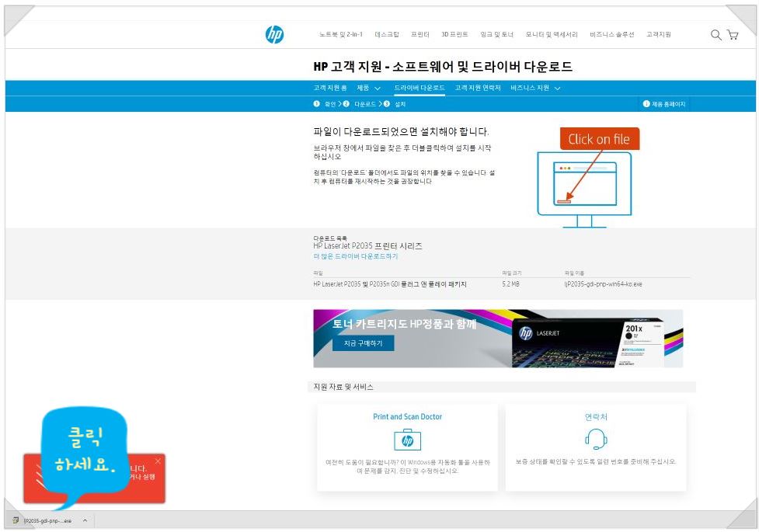Open the 데스크탑 menu
This screenshot has width=759, height=532.
(387, 34)
